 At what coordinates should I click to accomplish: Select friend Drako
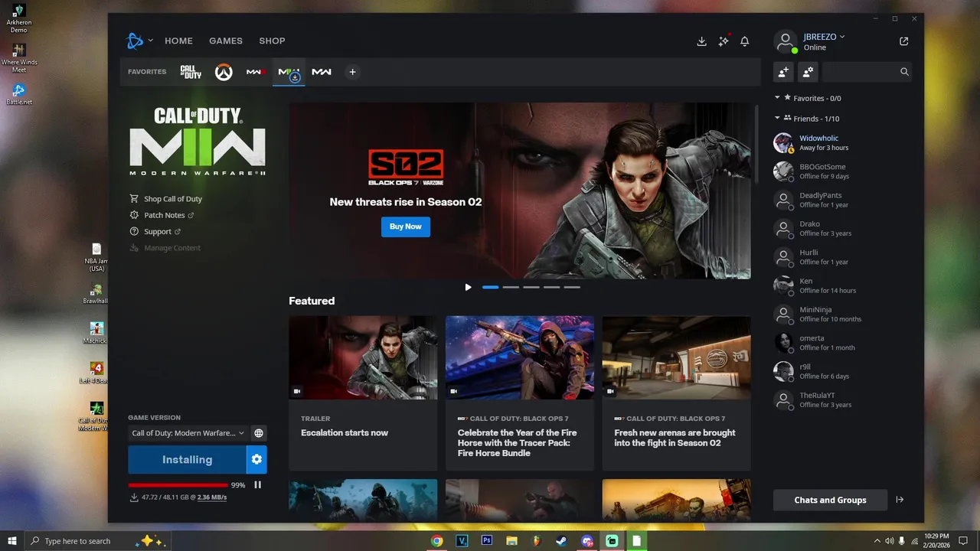(x=842, y=229)
